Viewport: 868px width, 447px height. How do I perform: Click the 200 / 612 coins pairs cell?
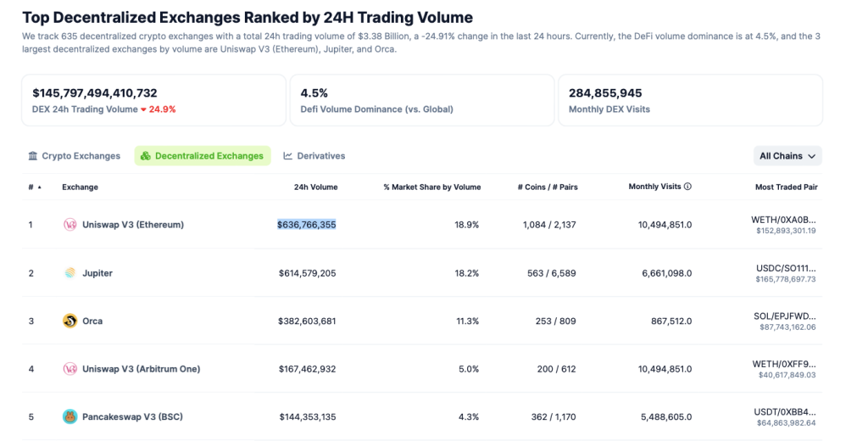click(x=556, y=369)
